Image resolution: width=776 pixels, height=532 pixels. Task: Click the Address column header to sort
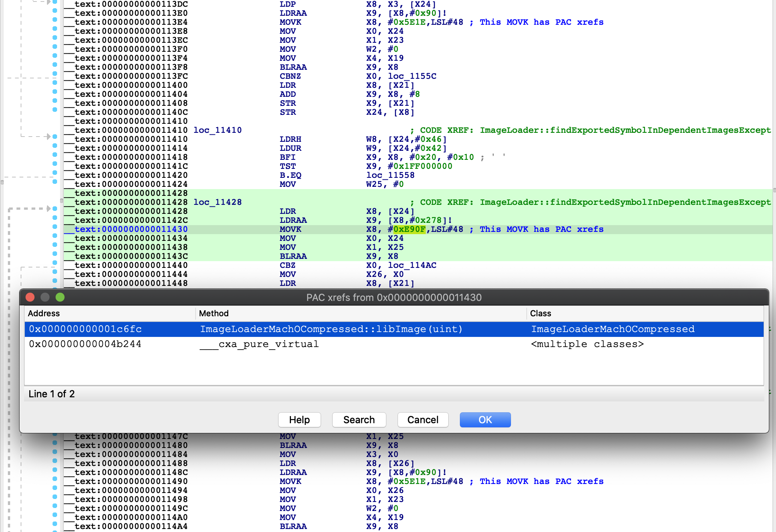[x=44, y=313]
